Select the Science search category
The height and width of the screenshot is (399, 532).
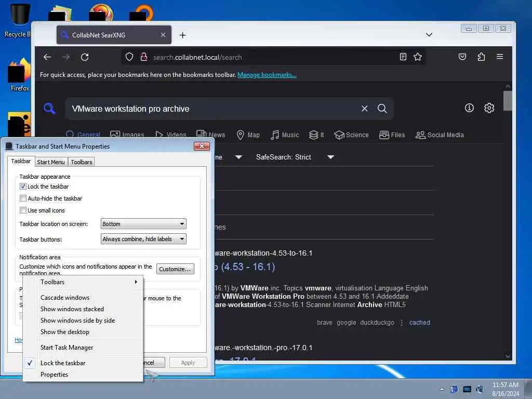click(x=351, y=135)
